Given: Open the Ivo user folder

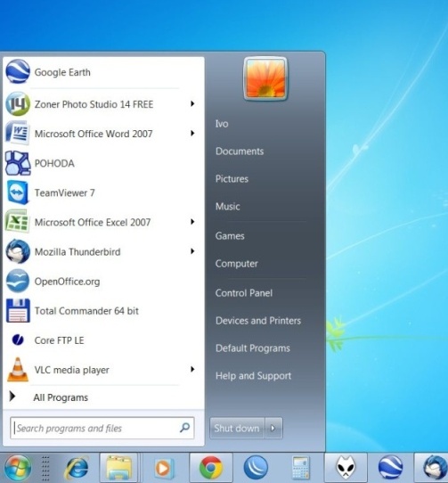Looking at the screenshot, I should (x=222, y=124).
